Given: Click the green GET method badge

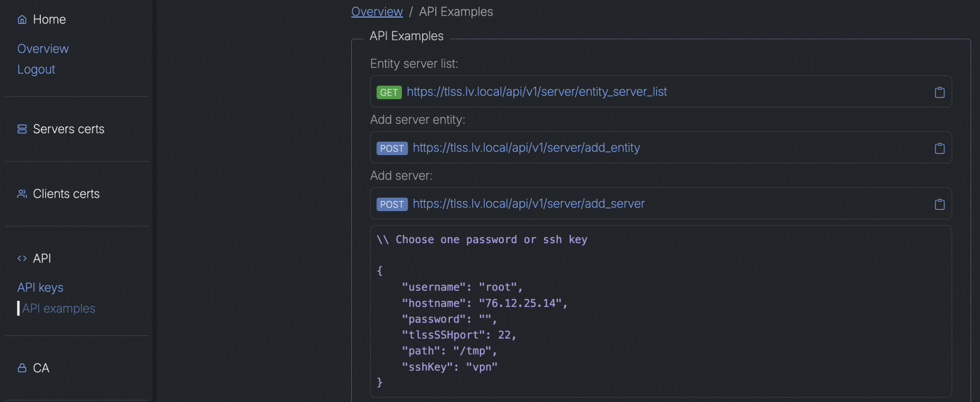Looking at the screenshot, I should 389,92.
